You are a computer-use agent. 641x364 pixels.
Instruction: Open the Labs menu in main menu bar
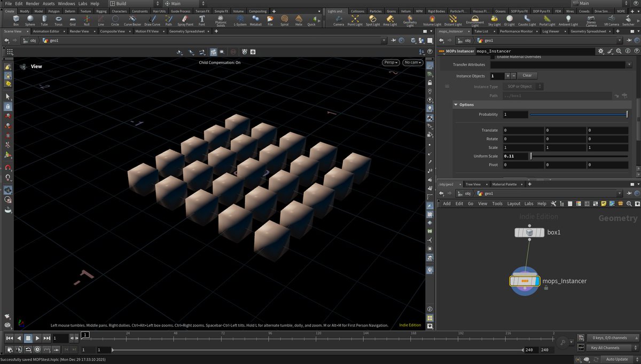click(83, 4)
